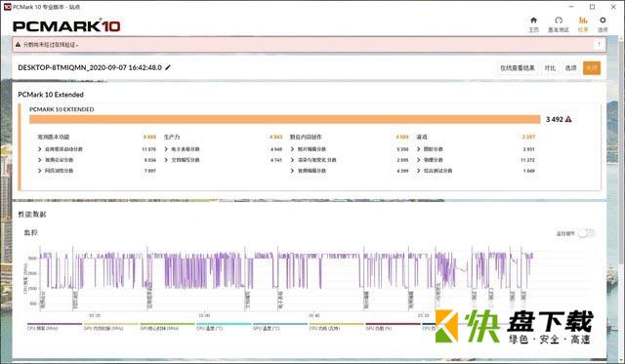
Task: Collapse the pink validation warning banner arrow
Action: [x=599, y=44]
